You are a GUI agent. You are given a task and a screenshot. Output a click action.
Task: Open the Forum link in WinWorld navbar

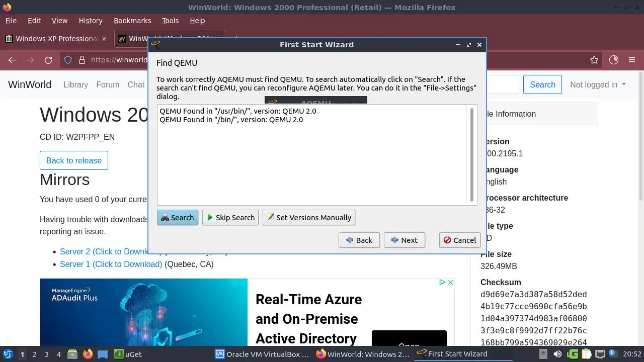[x=108, y=84]
